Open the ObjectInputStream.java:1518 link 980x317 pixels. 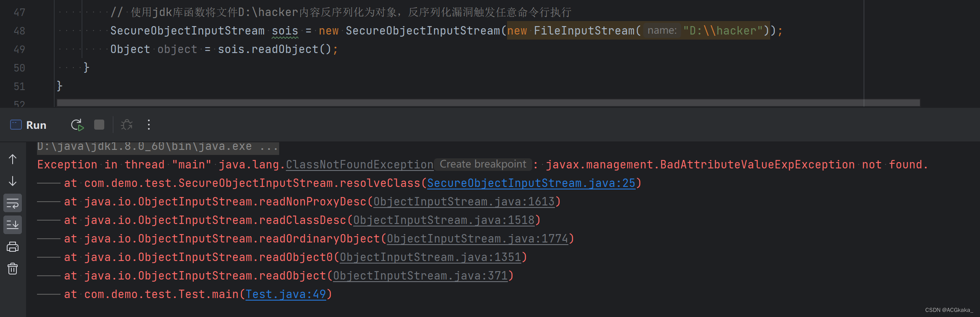click(444, 220)
